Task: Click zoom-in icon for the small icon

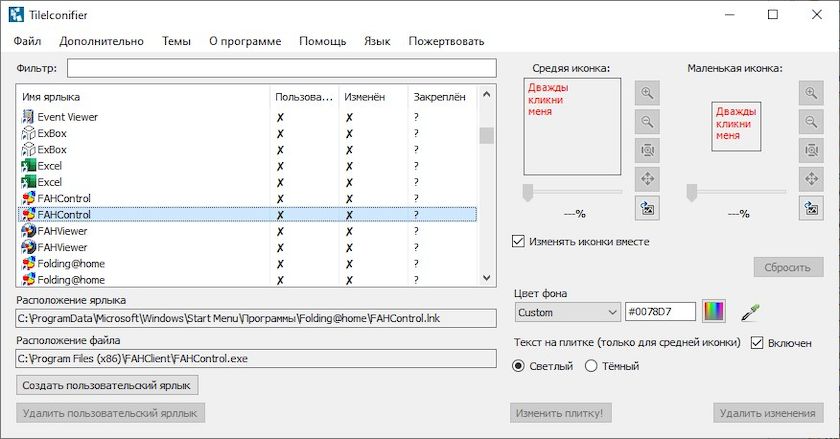Action: (x=811, y=93)
